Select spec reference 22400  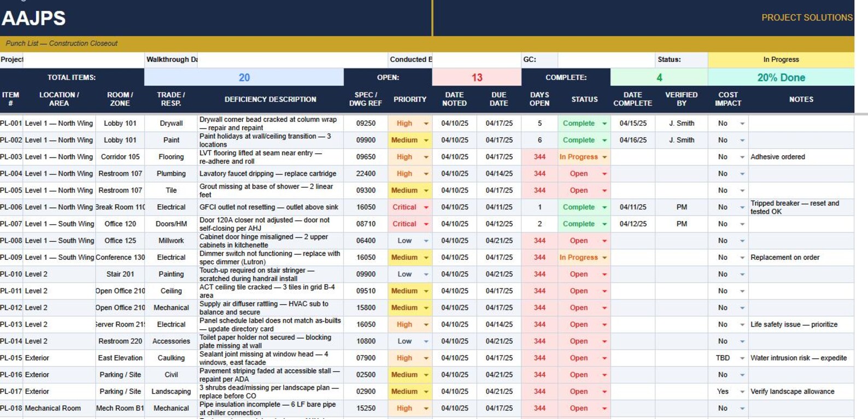click(366, 174)
